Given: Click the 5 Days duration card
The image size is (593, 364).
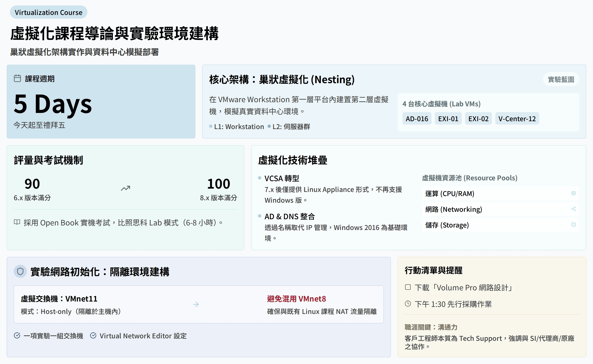Looking at the screenshot, I should coord(101,102).
